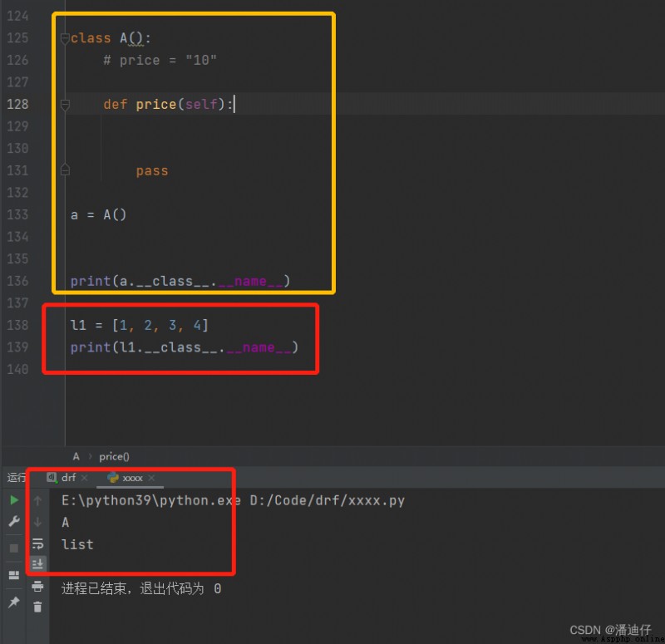This screenshot has width=665, height=644.
Task: Rerun the xxxx script with green play icon
Action: [x=14, y=500]
